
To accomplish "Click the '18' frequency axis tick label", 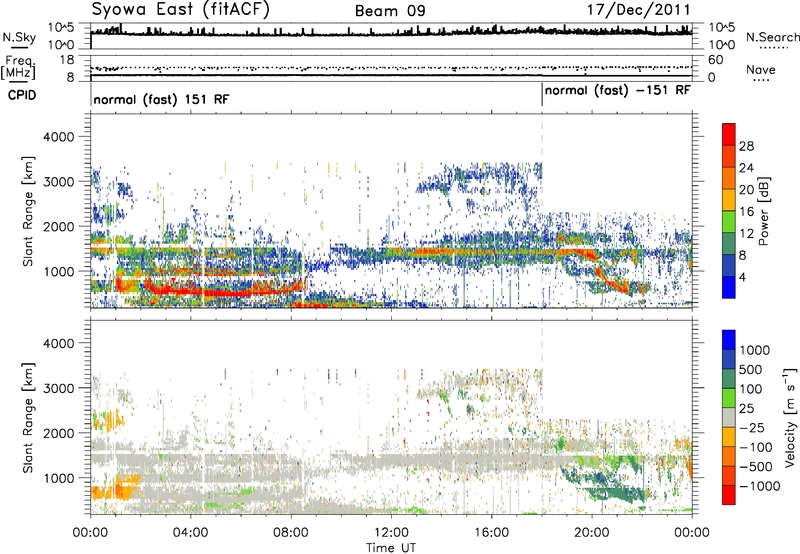I will click(67, 60).
